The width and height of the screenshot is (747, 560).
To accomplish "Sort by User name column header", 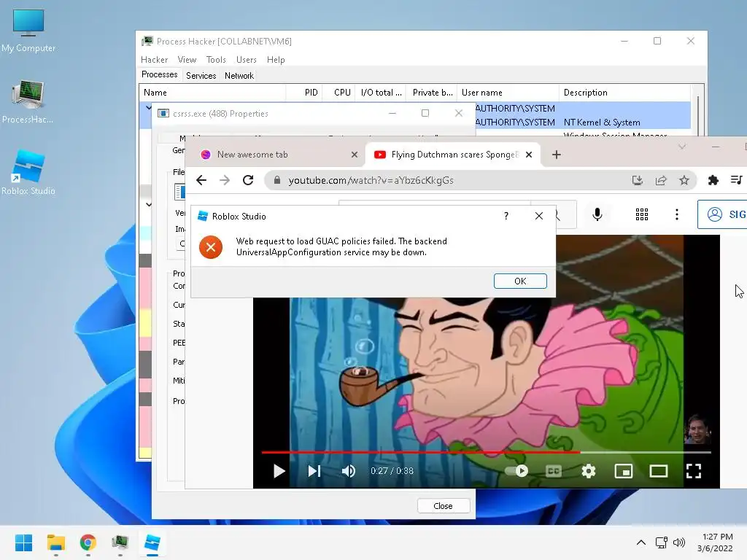I will tap(508, 93).
